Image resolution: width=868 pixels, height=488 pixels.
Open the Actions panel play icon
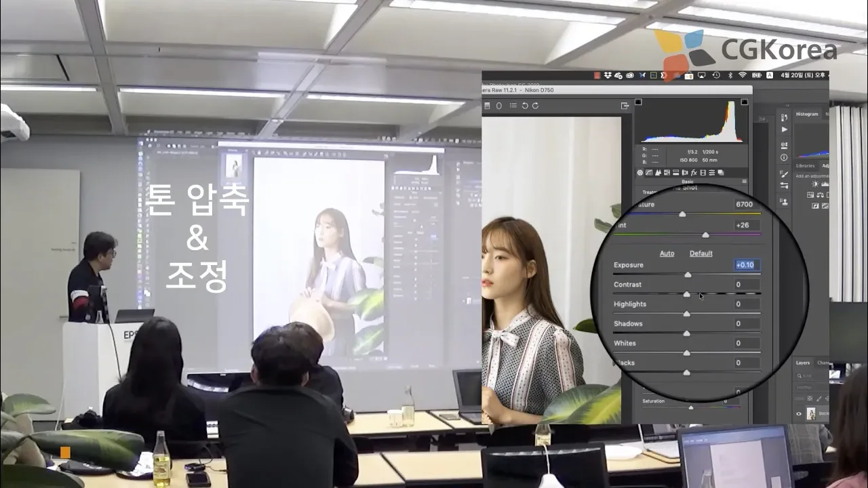pyautogui.click(x=784, y=129)
